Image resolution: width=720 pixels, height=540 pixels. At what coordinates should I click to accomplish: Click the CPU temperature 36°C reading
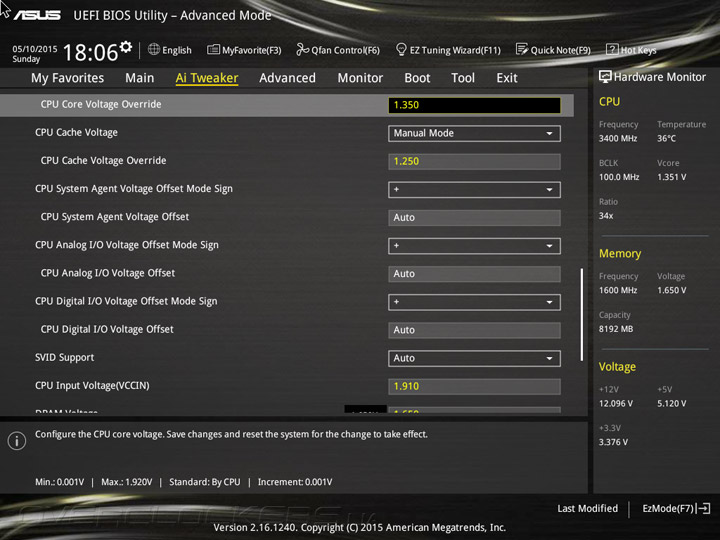tap(666, 138)
